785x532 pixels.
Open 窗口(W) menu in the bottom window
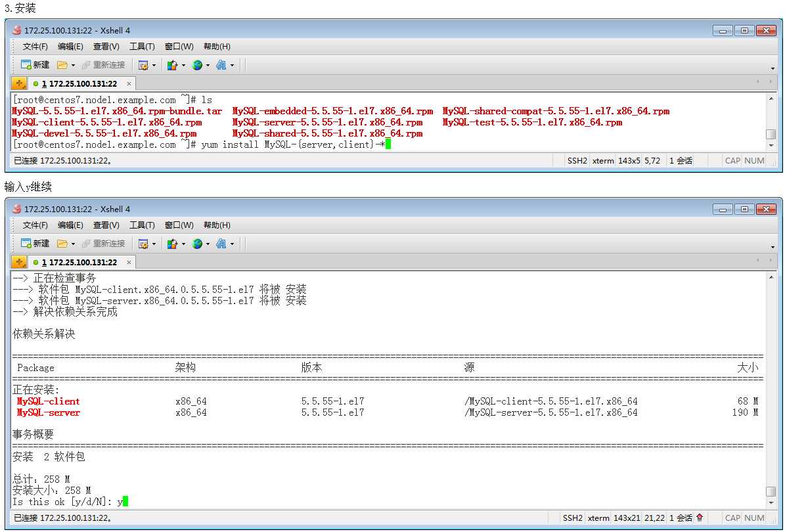(179, 225)
